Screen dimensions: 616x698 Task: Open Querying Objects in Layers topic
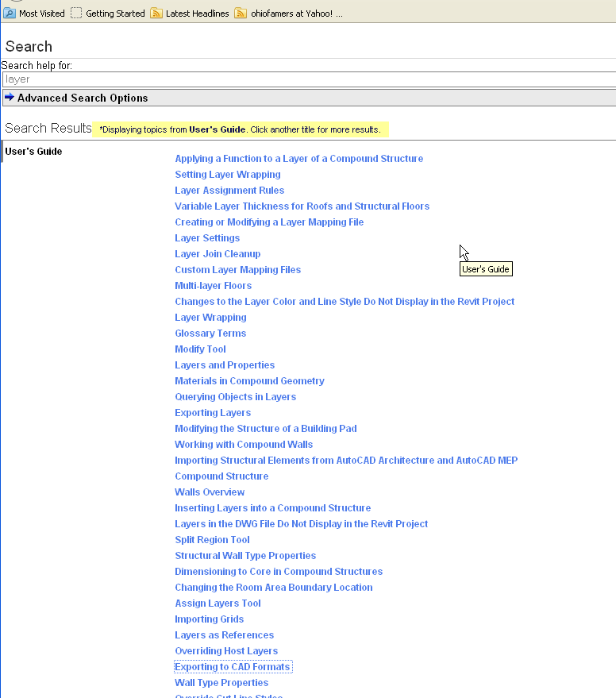point(235,396)
